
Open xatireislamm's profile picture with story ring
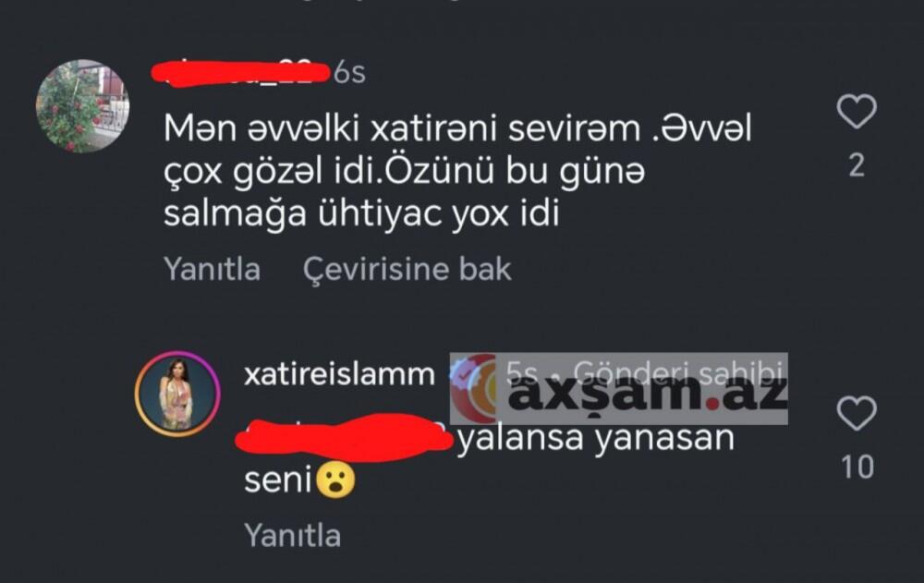177,394
